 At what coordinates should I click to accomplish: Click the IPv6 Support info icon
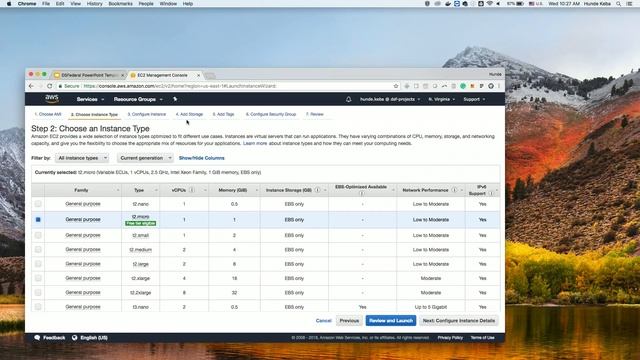tap(491, 193)
